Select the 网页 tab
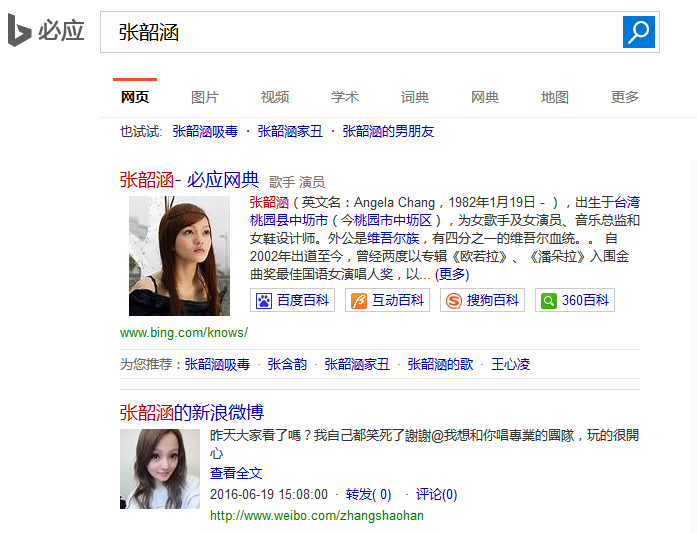Screen dimensions: 697x533 pyautogui.click(x=135, y=97)
